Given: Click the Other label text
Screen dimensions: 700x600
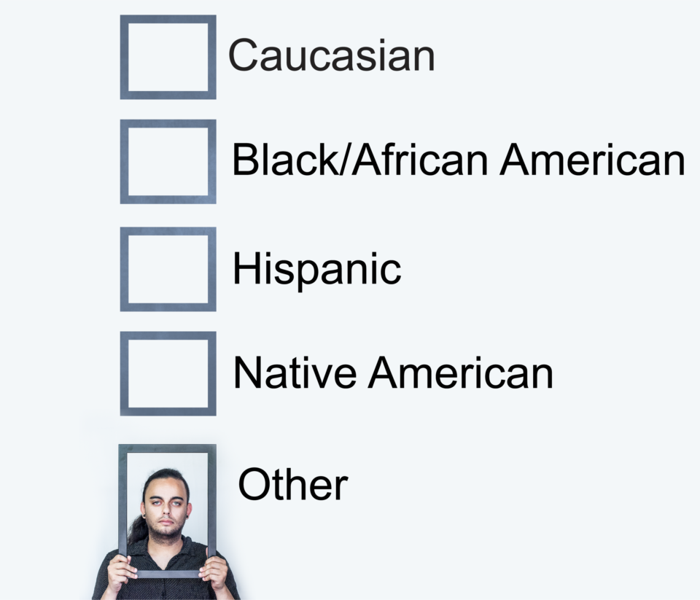Looking at the screenshot, I should click(293, 484).
